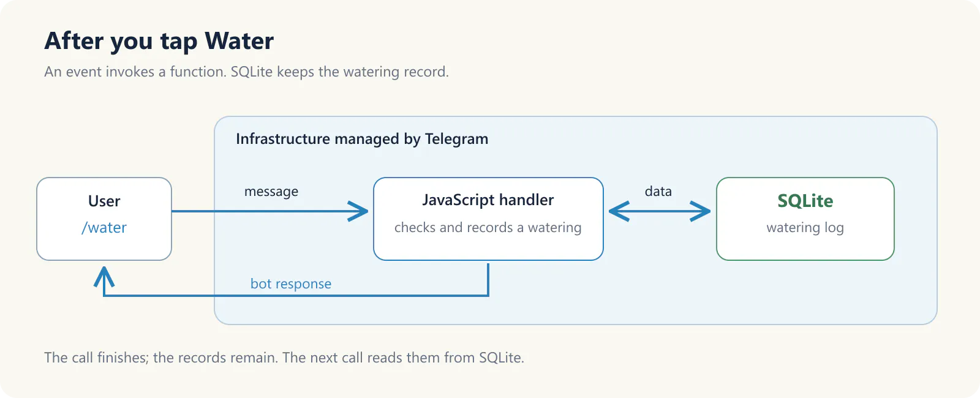Click the User label text
This screenshot has width=980, height=398.
point(104,201)
